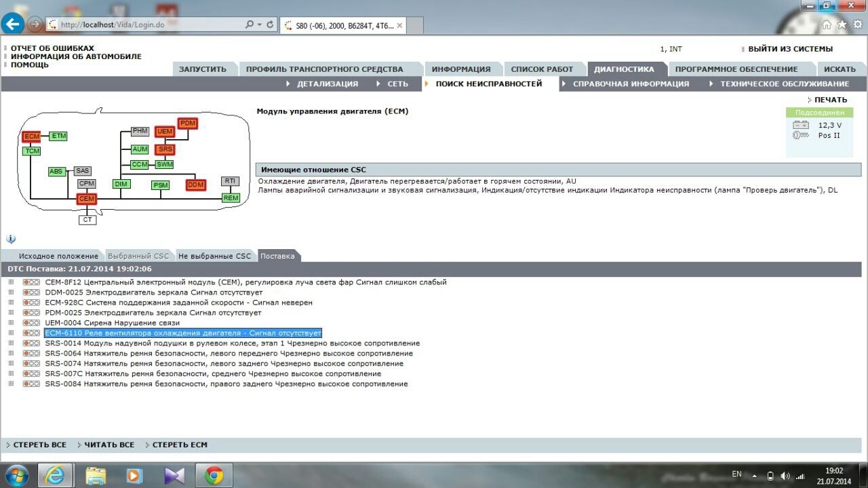
Task: Click the ABS module in diagram
Action: point(56,172)
